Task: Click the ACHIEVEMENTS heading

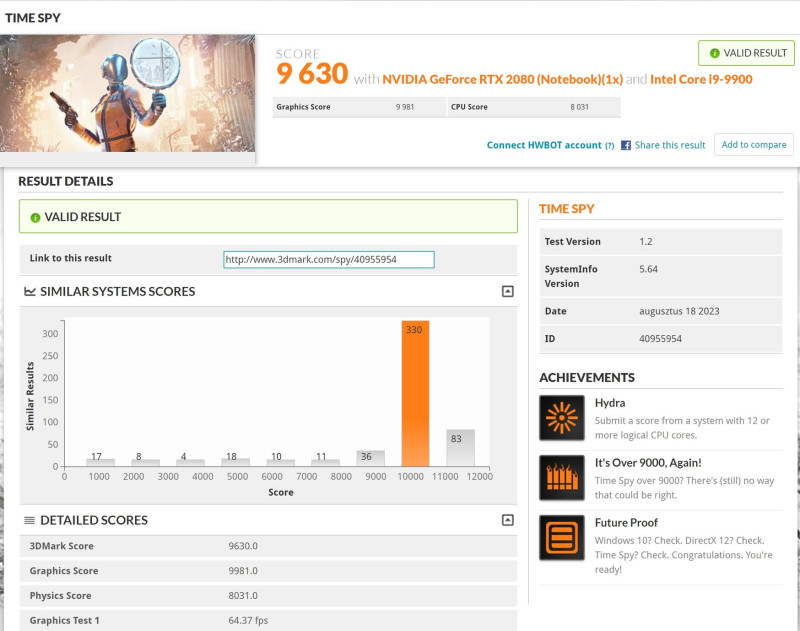Action: [587, 377]
